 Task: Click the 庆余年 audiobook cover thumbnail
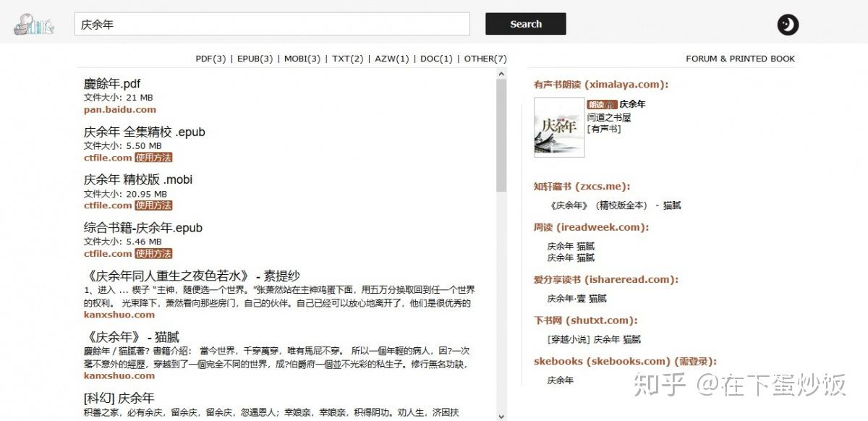tap(559, 127)
